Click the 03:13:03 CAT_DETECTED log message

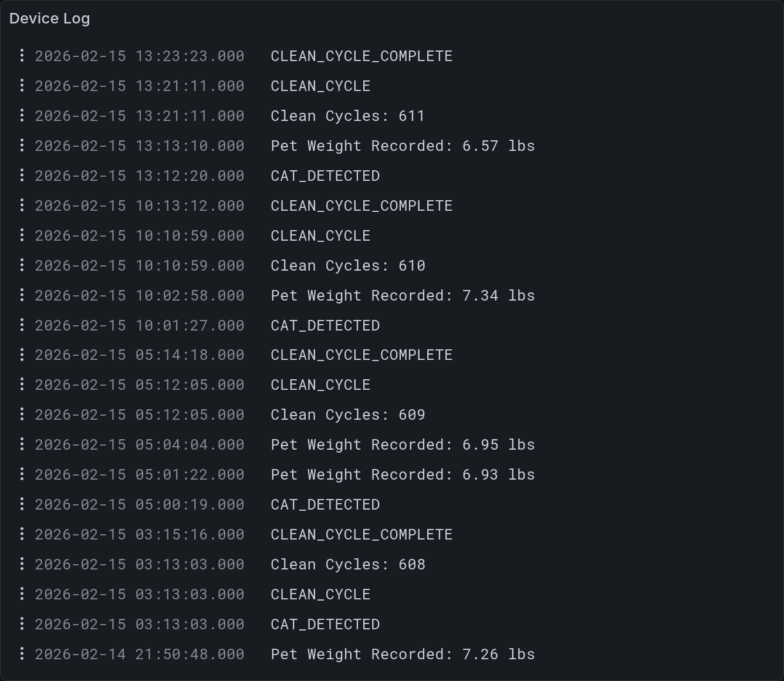[x=325, y=624]
